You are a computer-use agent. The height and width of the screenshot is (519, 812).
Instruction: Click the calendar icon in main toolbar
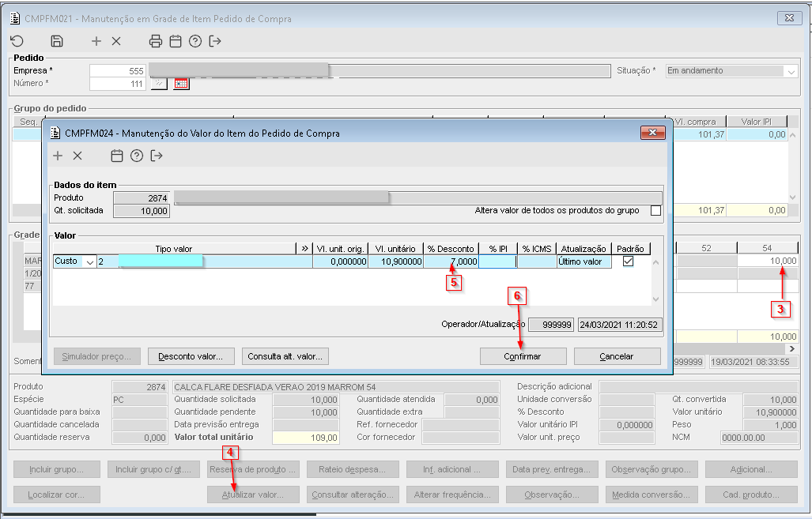coord(176,41)
